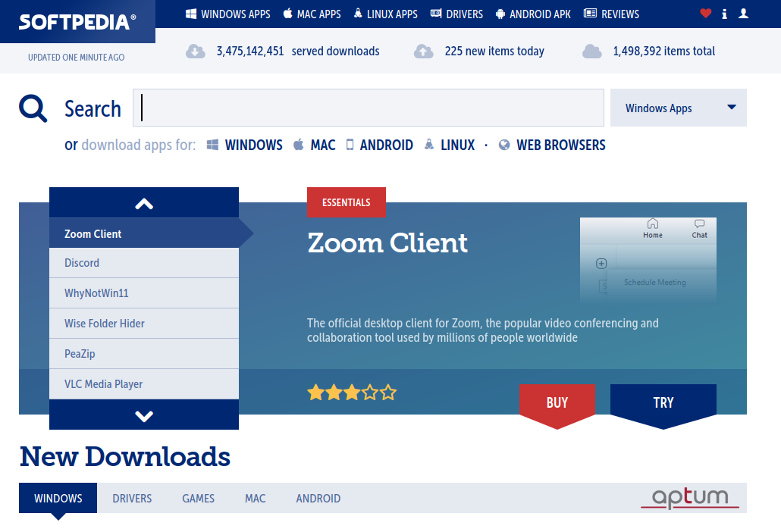Click the Web Browsers download link

pyautogui.click(x=560, y=145)
